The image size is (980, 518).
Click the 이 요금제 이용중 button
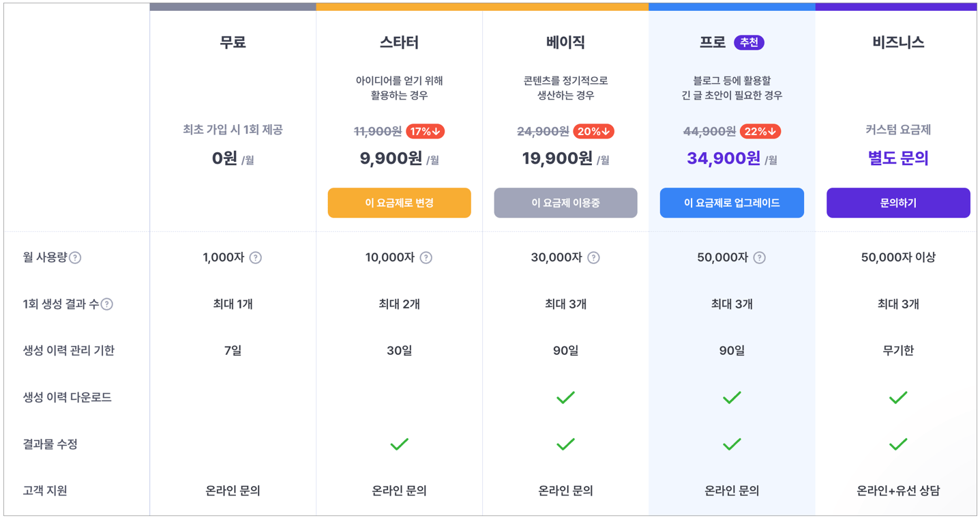[565, 203]
